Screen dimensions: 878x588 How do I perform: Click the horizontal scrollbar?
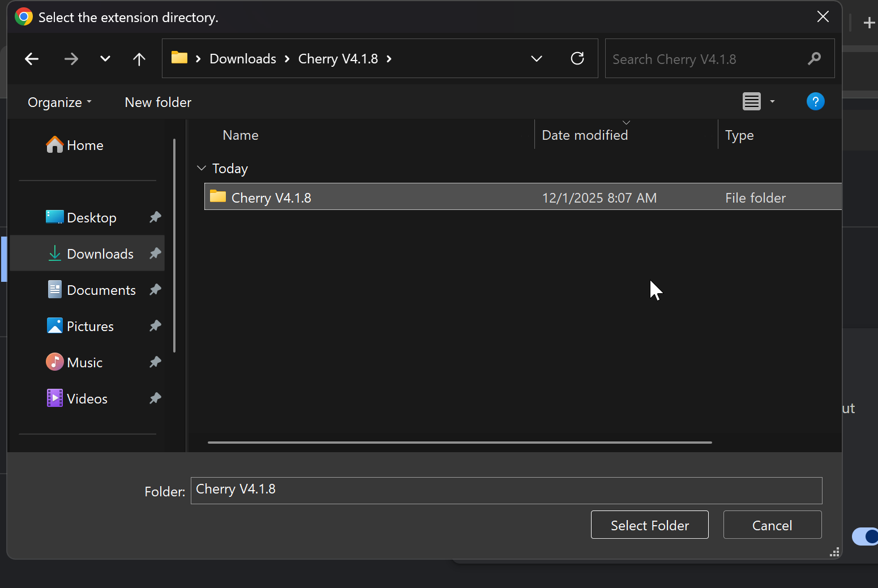click(x=459, y=443)
